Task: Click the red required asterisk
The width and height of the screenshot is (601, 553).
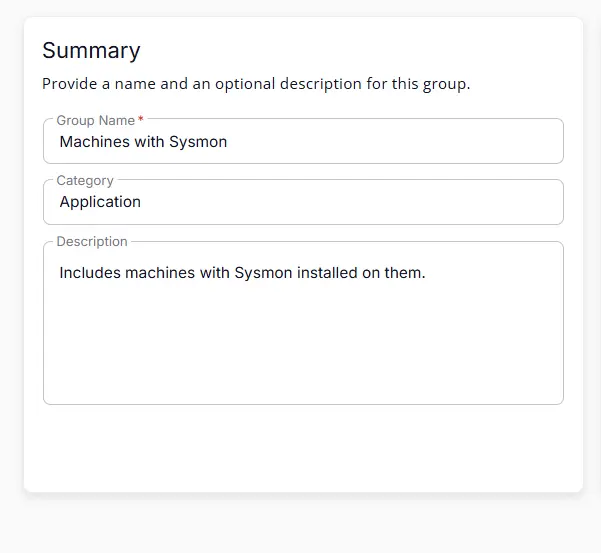Action: point(141,120)
